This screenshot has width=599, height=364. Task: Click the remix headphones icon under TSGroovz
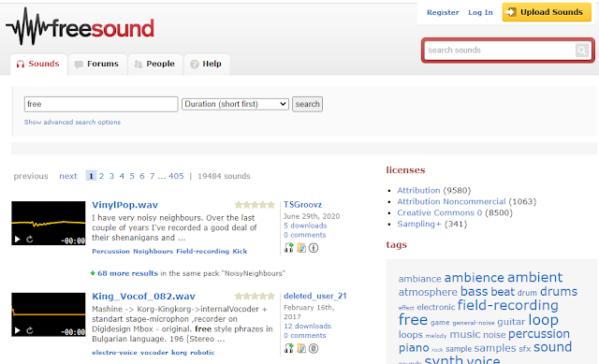(x=289, y=248)
